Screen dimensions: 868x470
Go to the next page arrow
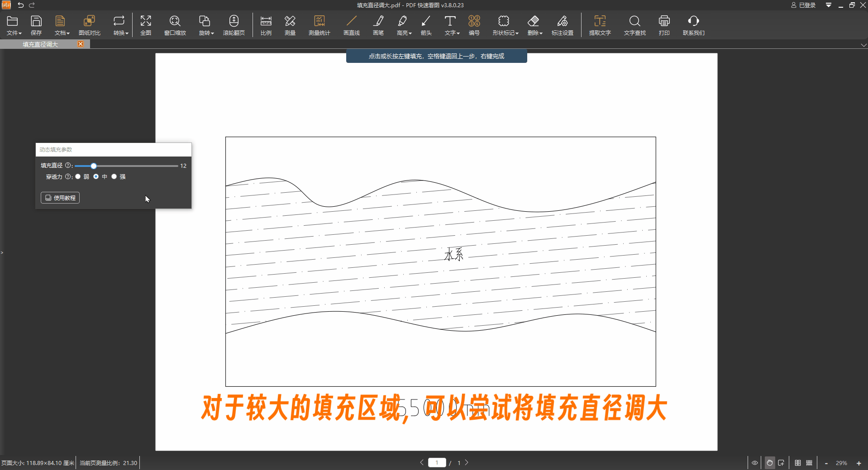point(467,462)
